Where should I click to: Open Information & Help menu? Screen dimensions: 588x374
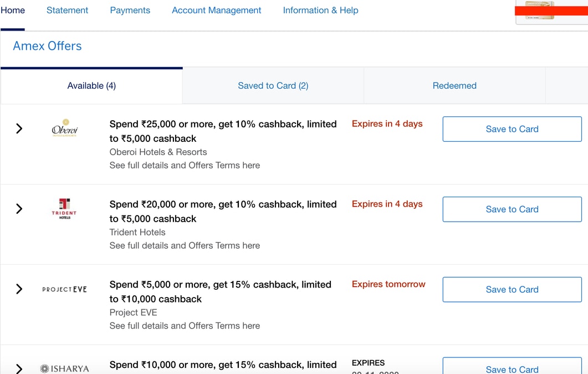tap(320, 10)
